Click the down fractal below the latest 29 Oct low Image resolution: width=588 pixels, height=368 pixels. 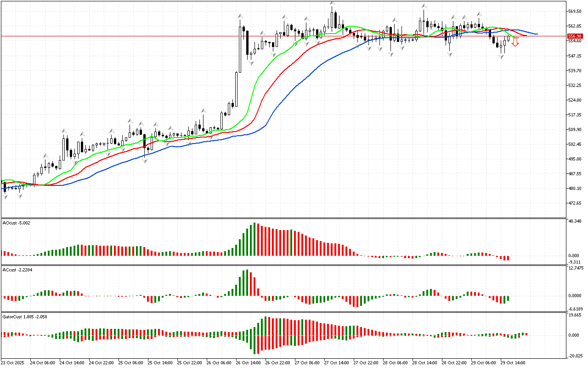pos(502,57)
